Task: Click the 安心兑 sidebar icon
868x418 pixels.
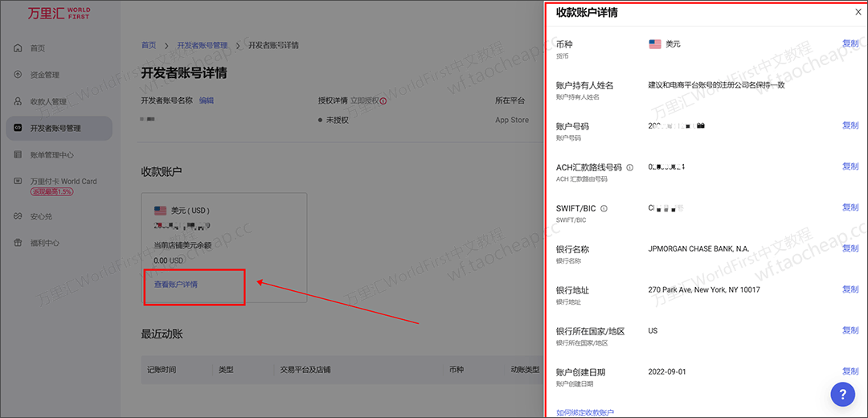Action: (x=18, y=216)
